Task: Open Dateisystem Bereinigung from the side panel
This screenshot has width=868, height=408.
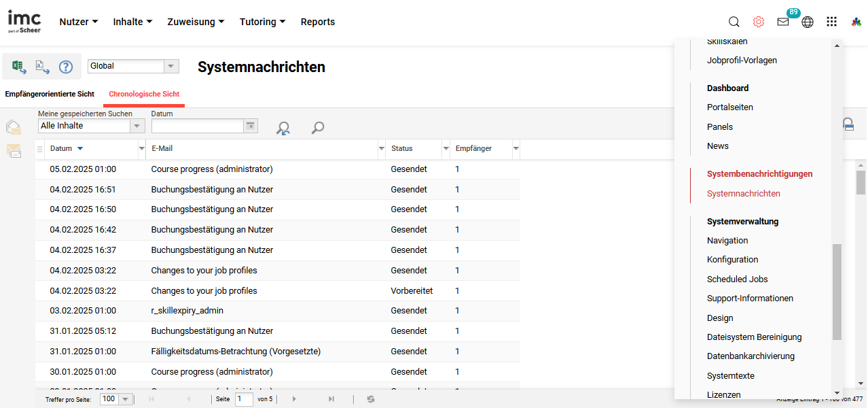Action: tap(754, 337)
